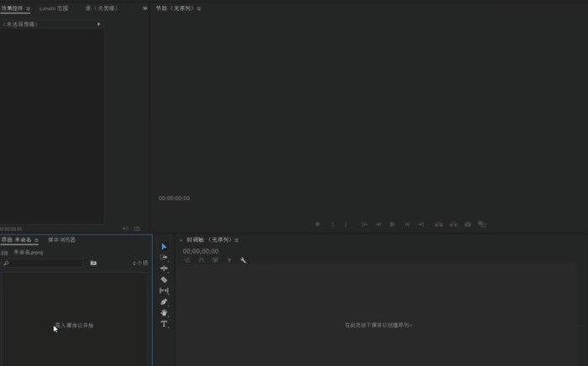Switch to Media Browser tab

[x=61, y=240]
